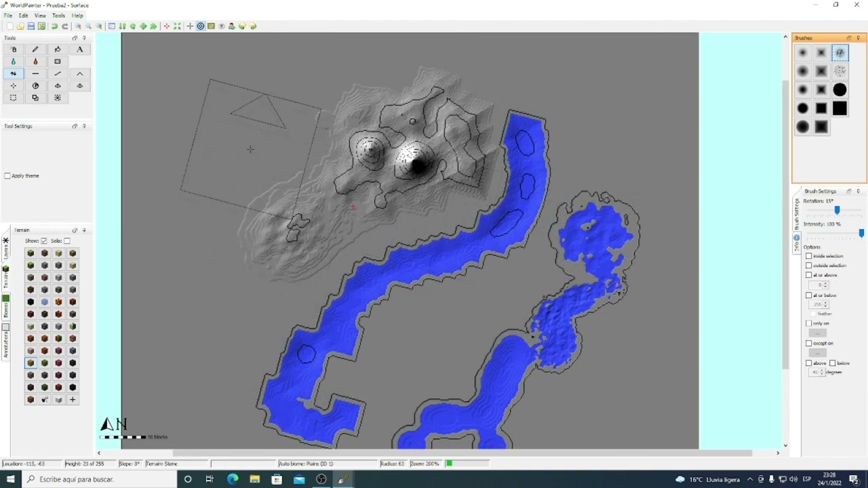Viewport: 868px width, 488px height.
Task: Open the View menu
Action: coord(40,16)
